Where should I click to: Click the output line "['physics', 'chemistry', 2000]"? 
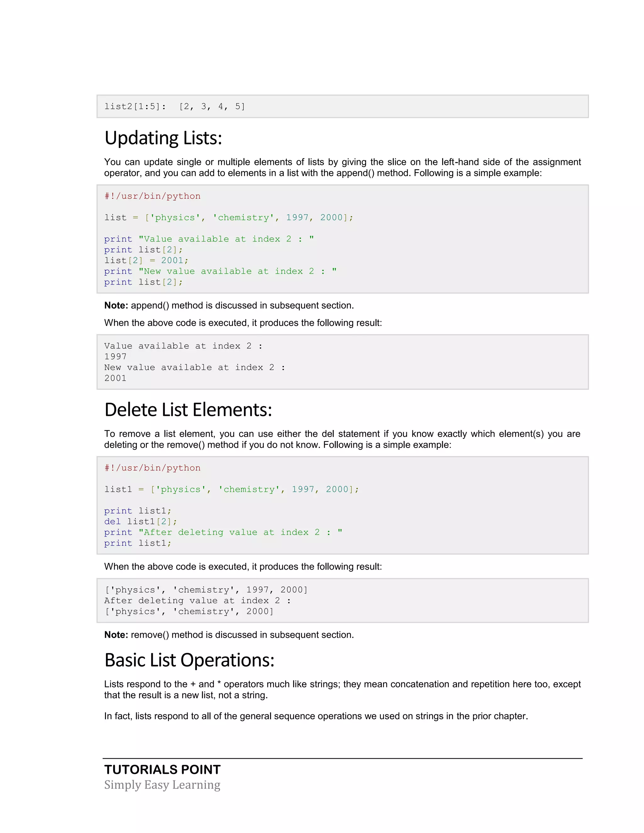(x=189, y=611)
